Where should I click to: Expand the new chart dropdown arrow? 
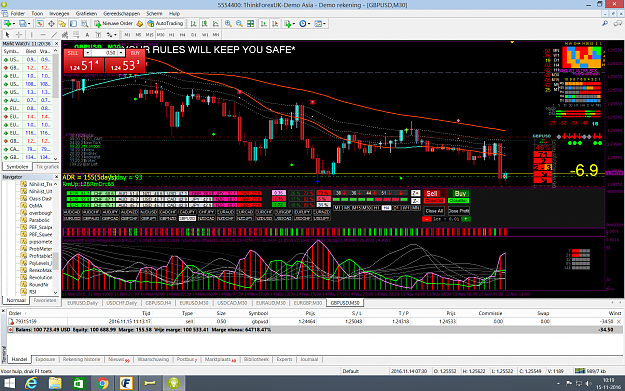(x=14, y=24)
